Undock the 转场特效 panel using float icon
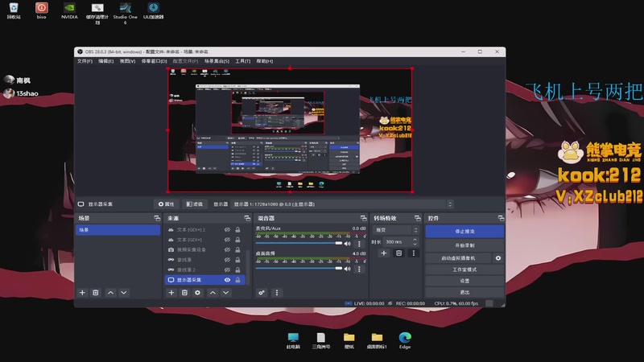 pos(417,218)
